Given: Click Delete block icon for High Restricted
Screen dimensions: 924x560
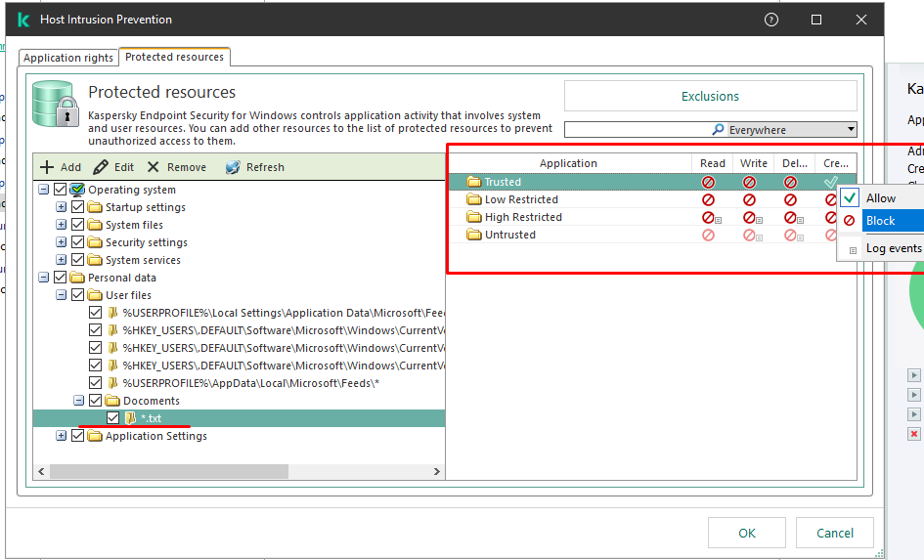Looking at the screenshot, I should [791, 217].
